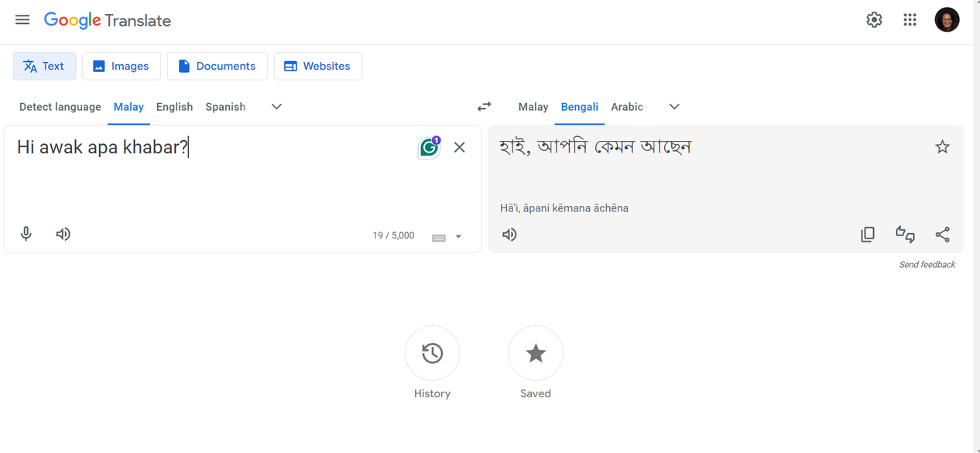Click Send feedback link
The width and height of the screenshot is (980, 453).
(x=927, y=265)
